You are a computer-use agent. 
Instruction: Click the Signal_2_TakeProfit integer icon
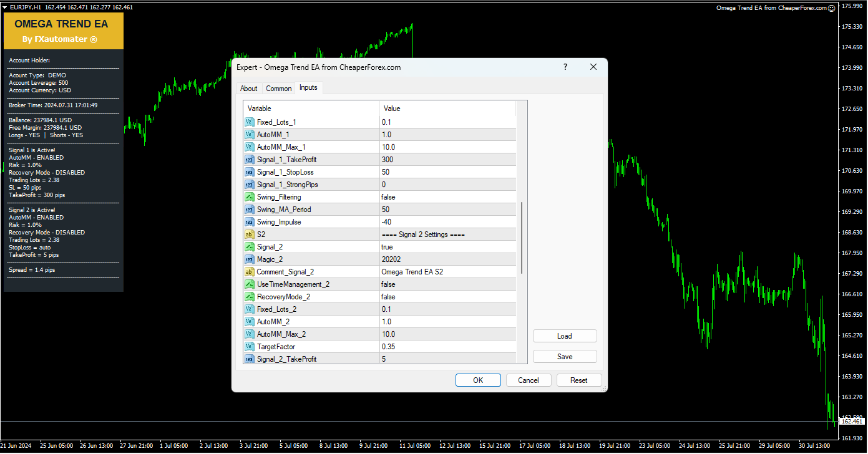(x=249, y=359)
